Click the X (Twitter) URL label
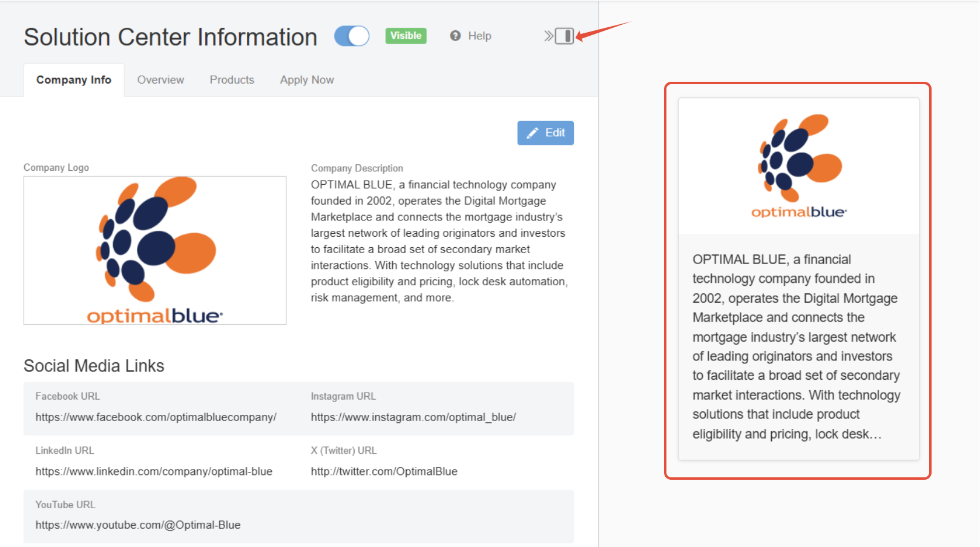Screen dimensions: 980x547 (x=344, y=451)
